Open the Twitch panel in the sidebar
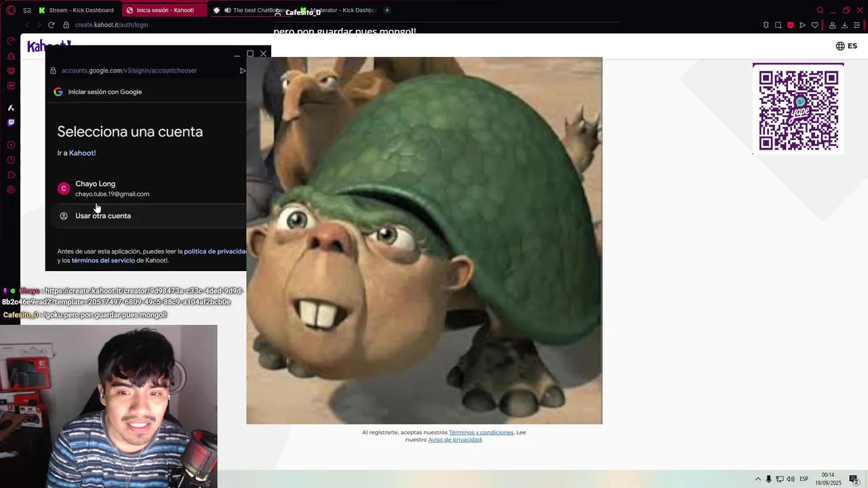This screenshot has width=868, height=488. pos(11,123)
